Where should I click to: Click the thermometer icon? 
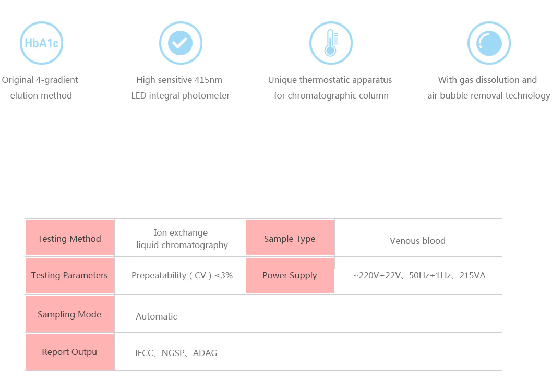pos(331,43)
